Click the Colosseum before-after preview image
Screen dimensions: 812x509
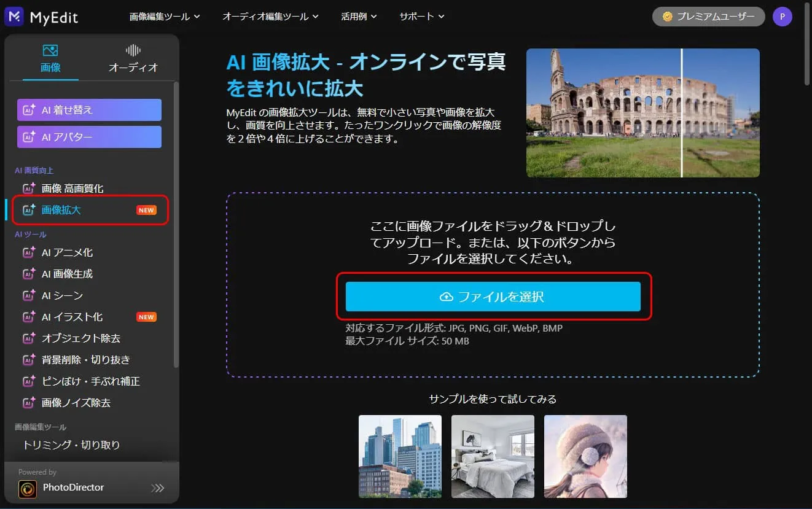(x=643, y=113)
